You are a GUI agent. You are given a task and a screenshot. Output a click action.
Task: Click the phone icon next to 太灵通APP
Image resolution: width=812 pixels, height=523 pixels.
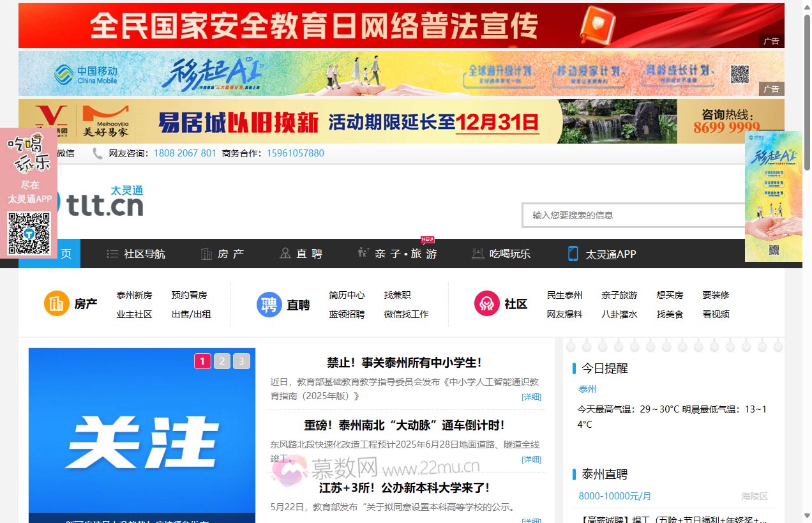click(x=573, y=254)
